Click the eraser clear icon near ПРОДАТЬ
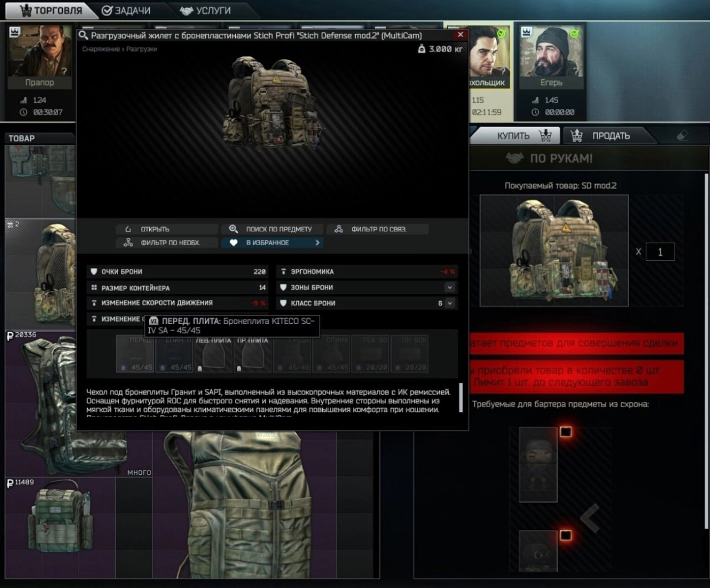Image resolution: width=710 pixels, height=588 pixels. coord(683,135)
